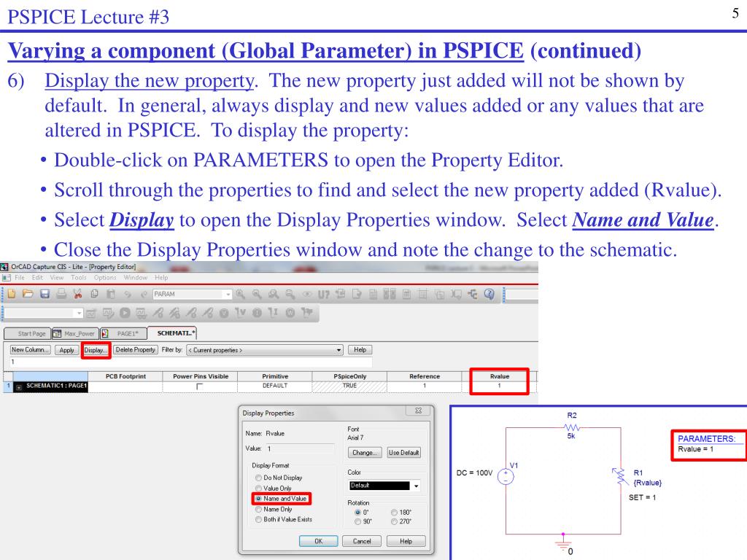Click the Paste clipboard icon
This screenshot has width=747, height=560.
(x=111, y=295)
